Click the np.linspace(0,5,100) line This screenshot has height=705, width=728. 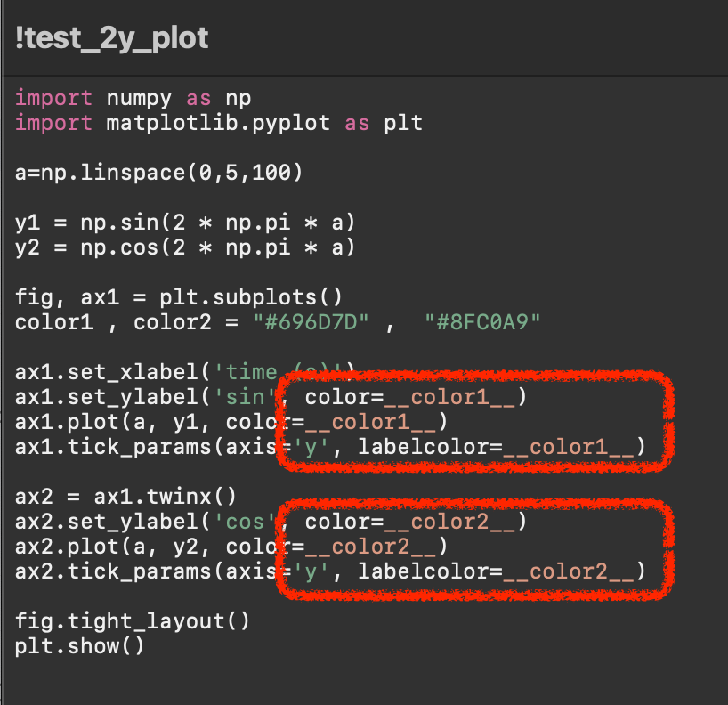pos(158,174)
